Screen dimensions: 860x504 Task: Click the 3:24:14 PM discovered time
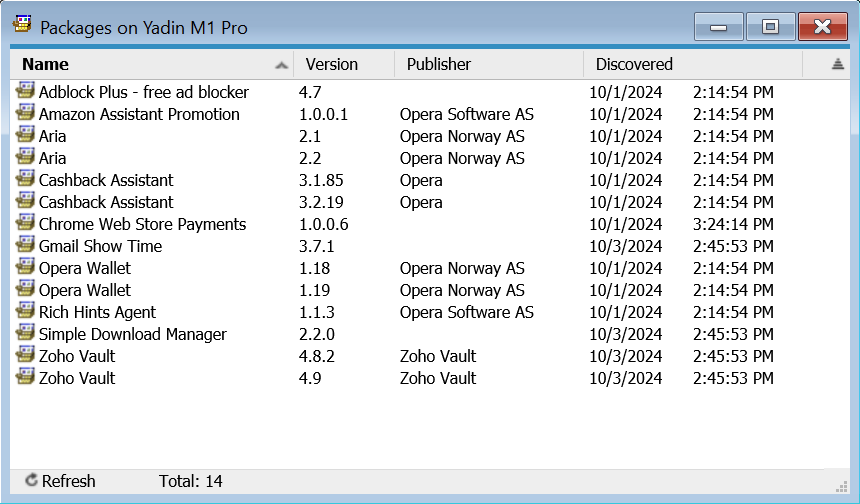pyautogui.click(x=733, y=224)
